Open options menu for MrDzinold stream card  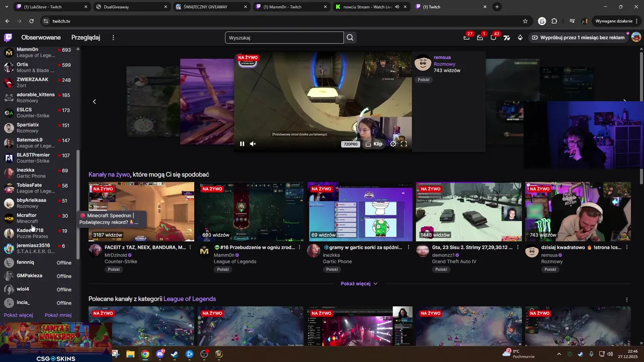(x=190, y=247)
